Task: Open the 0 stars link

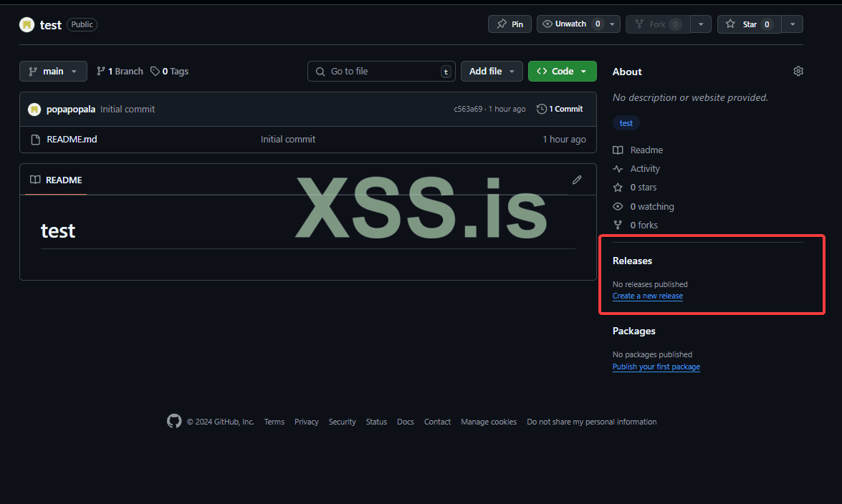Action: click(644, 188)
